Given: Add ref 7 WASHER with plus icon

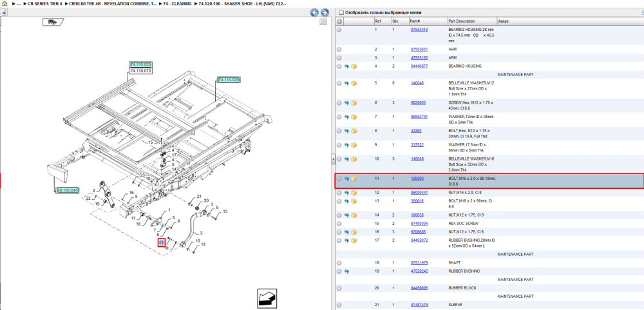Looking at the screenshot, I should pos(339,117).
